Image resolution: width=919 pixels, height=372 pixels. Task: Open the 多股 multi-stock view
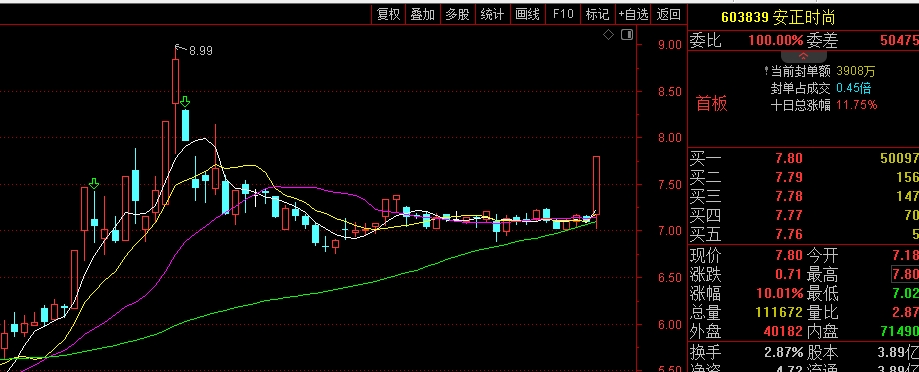coord(457,15)
